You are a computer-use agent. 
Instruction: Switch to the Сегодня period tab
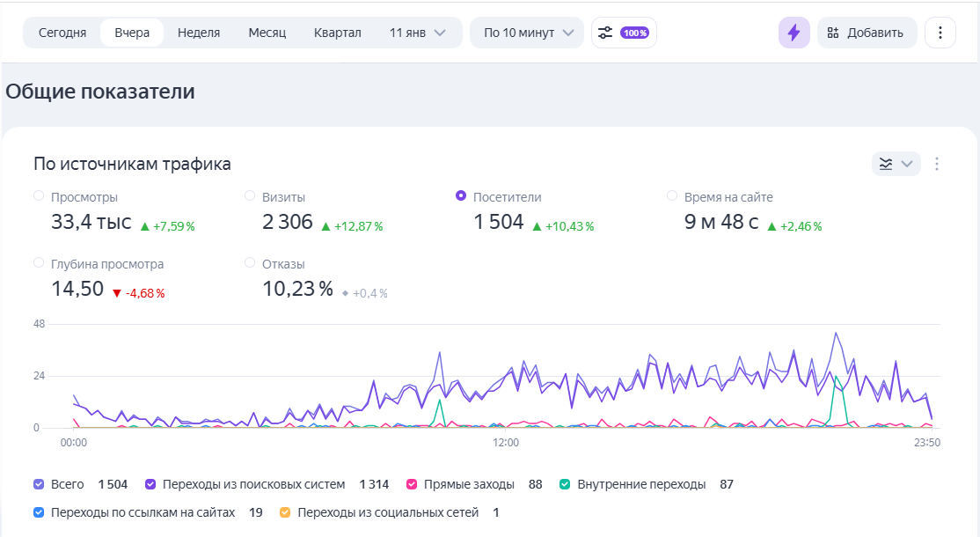point(62,33)
